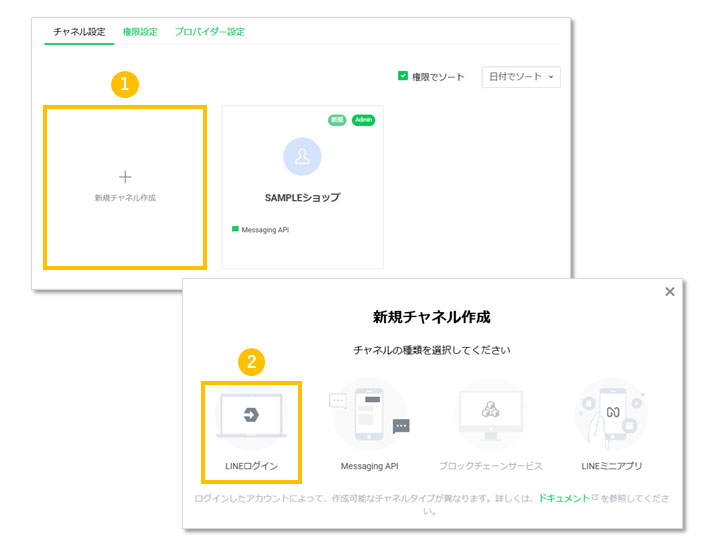Open the 権限設定 tab
The height and width of the screenshot is (552, 714).
[140, 32]
